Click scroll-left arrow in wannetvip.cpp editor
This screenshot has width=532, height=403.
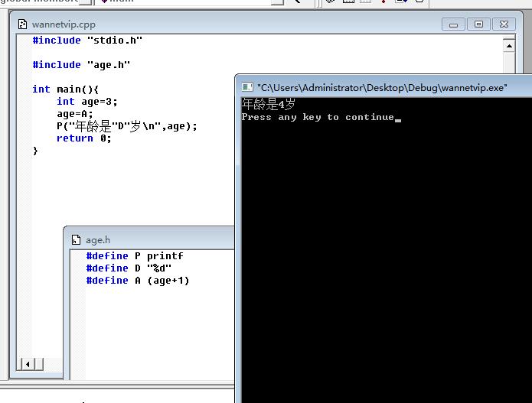coord(28,364)
